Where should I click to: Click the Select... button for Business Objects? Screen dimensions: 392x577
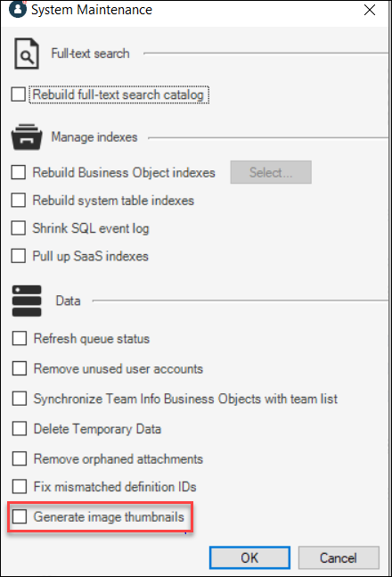[271, 172]
